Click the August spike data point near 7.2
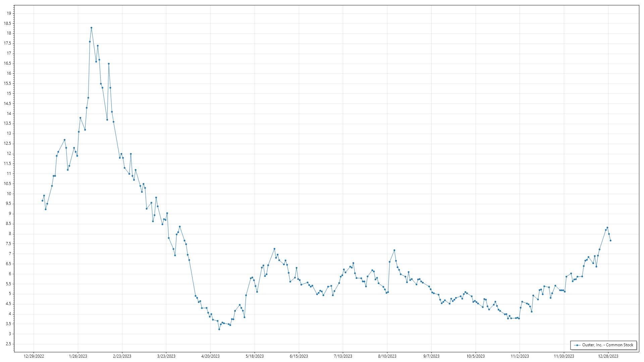Viewport: 644px width, 362px height. [x=394, y=250]
